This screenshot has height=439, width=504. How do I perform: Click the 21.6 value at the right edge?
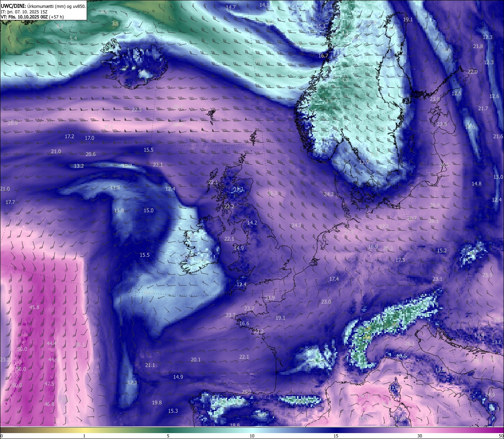(498, 136)
